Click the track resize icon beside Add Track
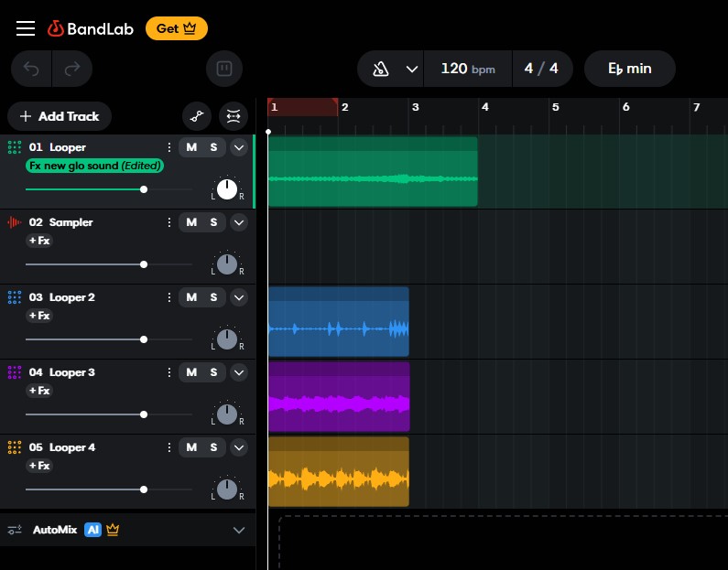Screen dimensions: 728x570 coord(233,116)
